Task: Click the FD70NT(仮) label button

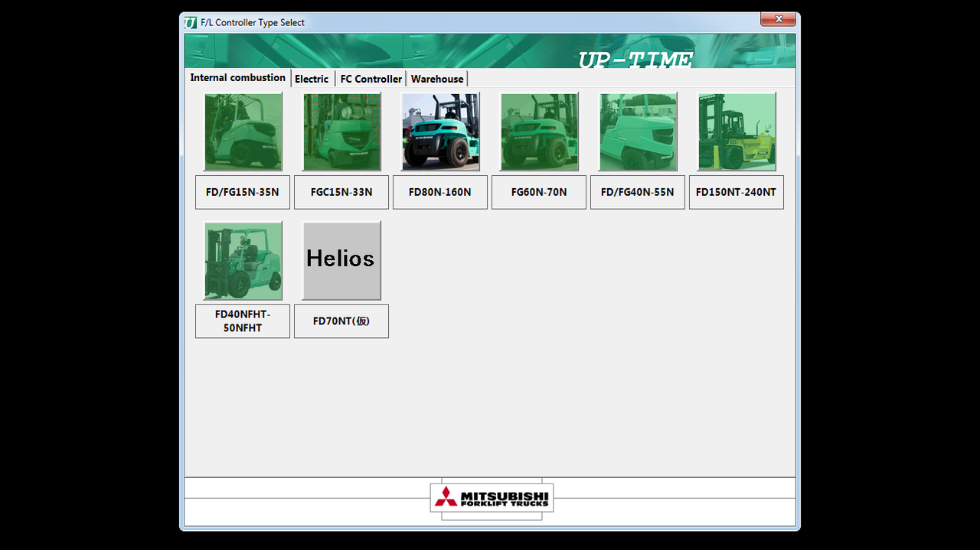Action: point(341,321)
